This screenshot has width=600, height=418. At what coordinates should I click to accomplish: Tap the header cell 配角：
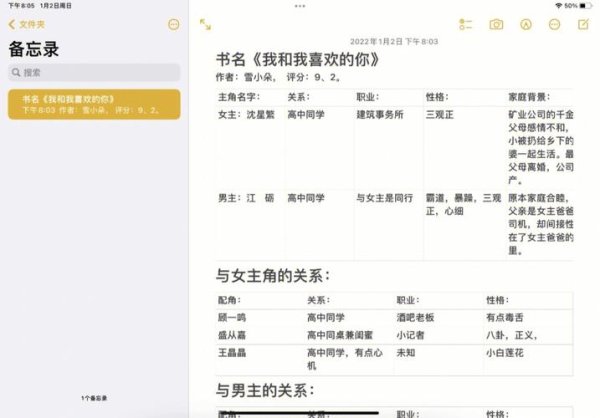(x=229, y=300)
